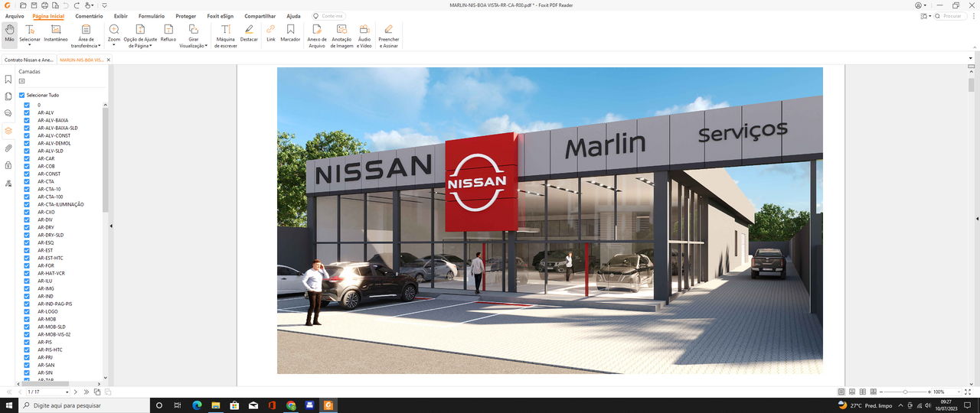Viewport: 980px width, 413px height.
Task: Open Anexo de Arquivo tool
Action: (317, 35)
